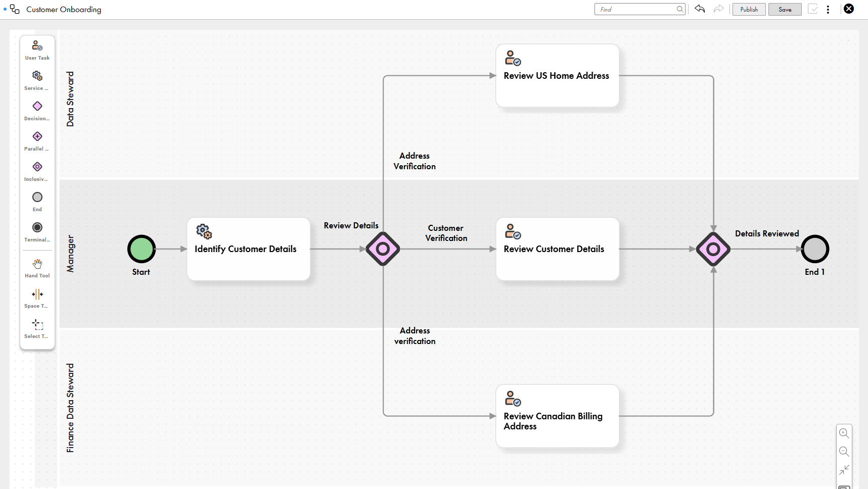Activate the Space Tool
The height and width of the screenshot is (489, 868).
[37, 299]
